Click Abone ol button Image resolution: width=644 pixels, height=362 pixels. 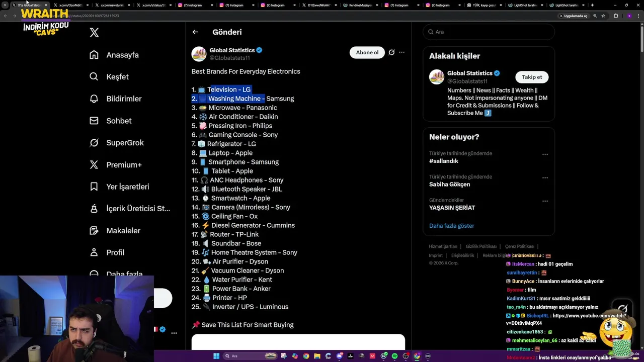point(367,52)
